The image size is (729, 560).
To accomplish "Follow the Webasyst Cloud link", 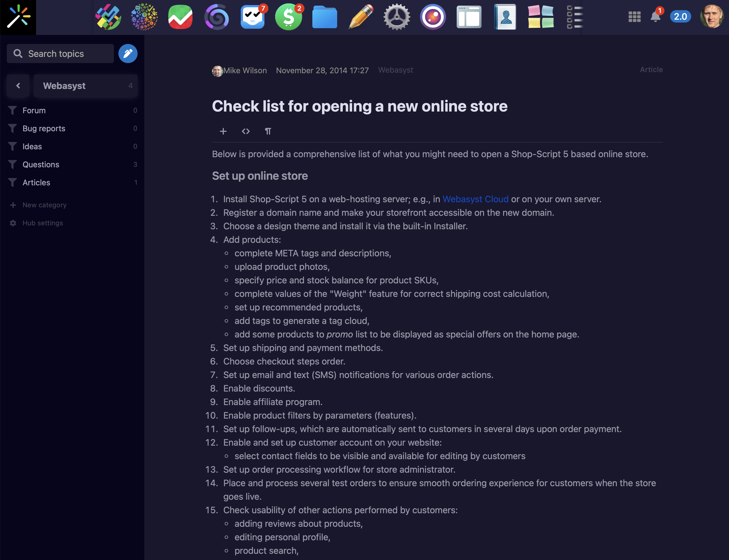I will click(475, 199).
